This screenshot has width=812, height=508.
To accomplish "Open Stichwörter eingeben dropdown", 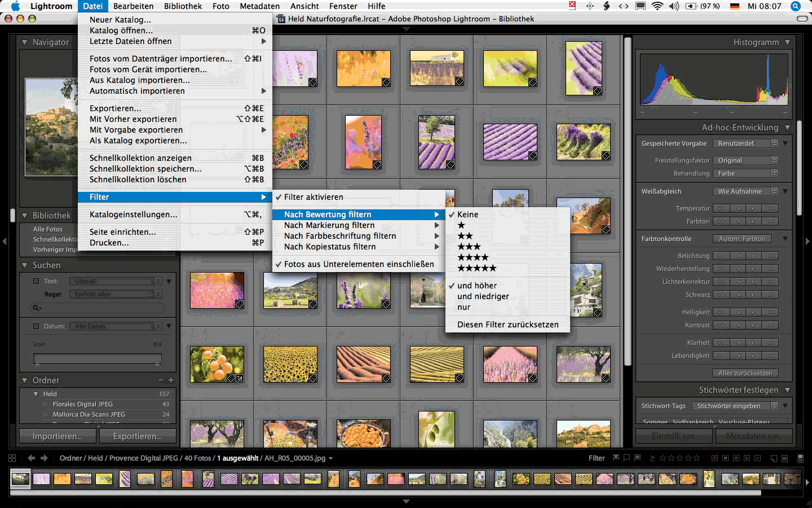I will click(x=735, y=406).
